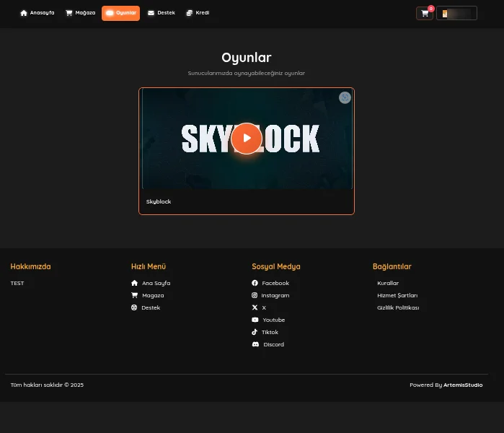
Task: Open Destek in the top navigation
Action: pyautogui.click(x=162, y=13)
